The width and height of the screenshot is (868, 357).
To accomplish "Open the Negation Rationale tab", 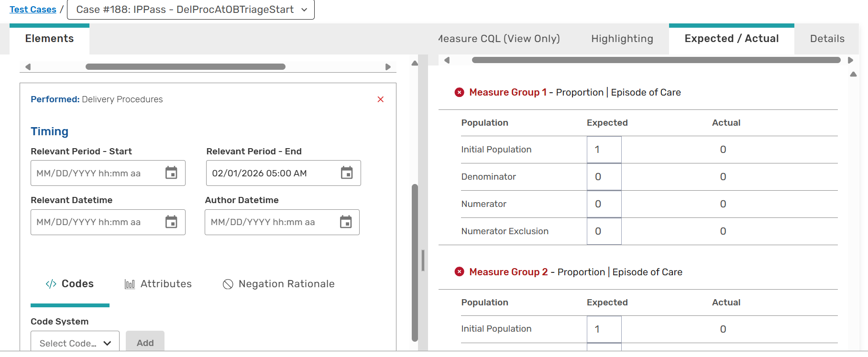I will [279, 284].
